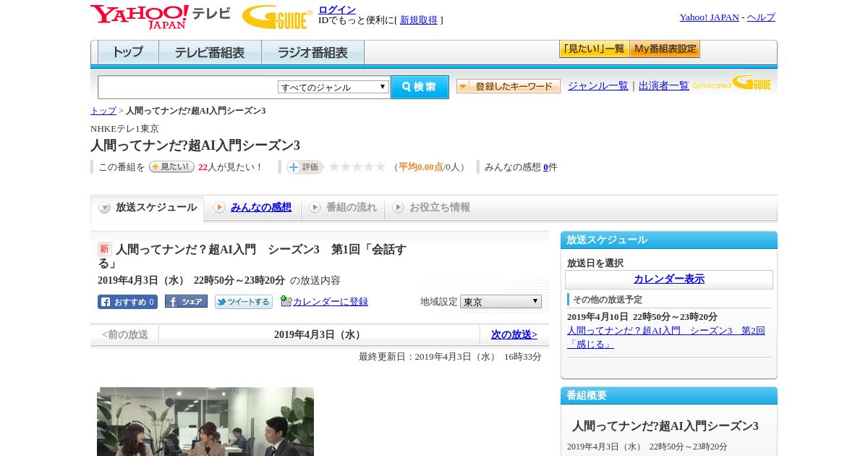Click the calendar icon beside カレンダーに登録
The image size is (868, 456).
286,301
